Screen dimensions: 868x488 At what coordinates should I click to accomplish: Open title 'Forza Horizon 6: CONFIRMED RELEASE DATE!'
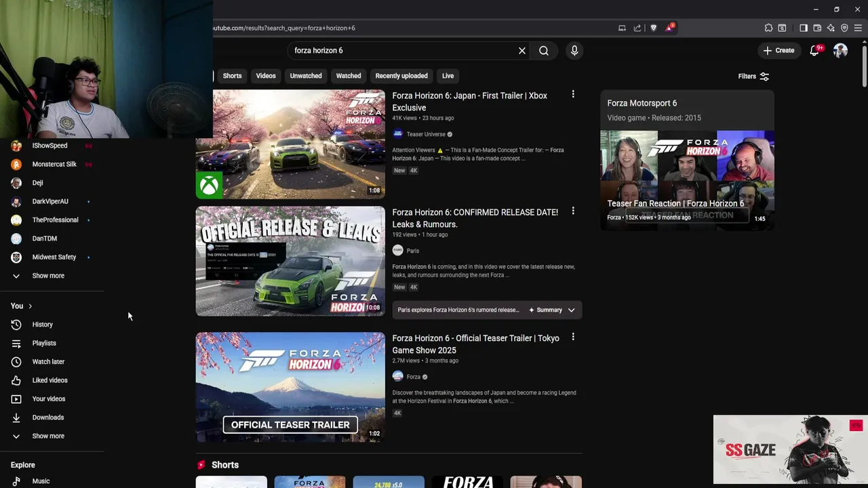pos(475,218)
